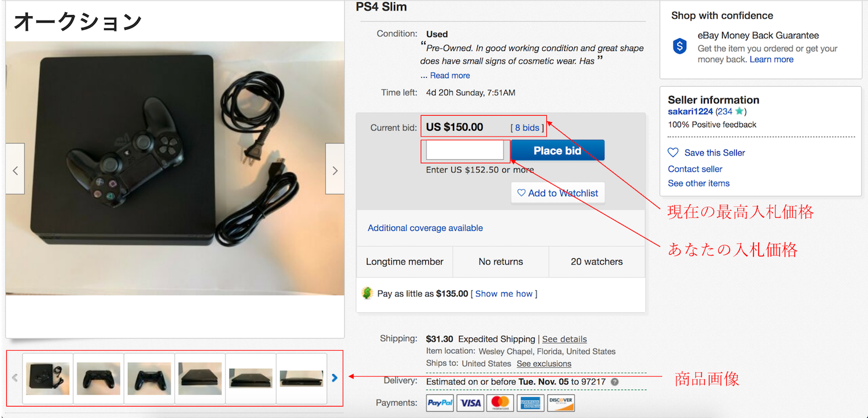Expand condition text with Read more
The image size is (868, 418).
click(450, 75)
